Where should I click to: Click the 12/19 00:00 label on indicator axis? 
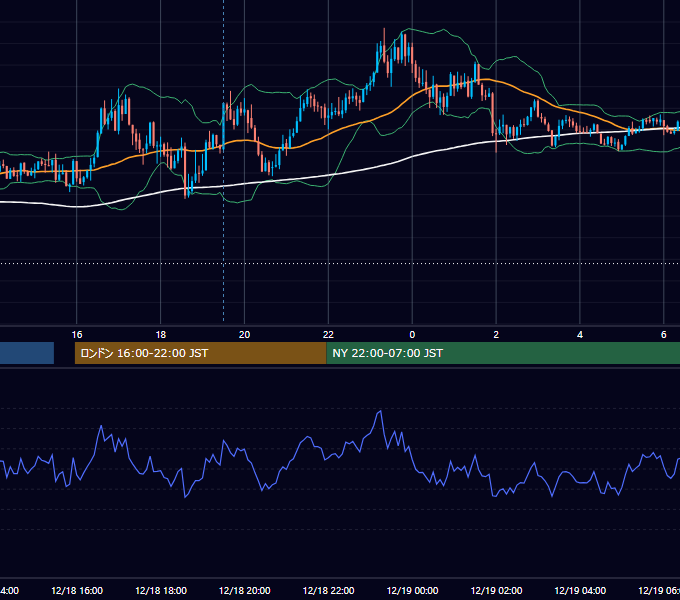pos(412,590)
